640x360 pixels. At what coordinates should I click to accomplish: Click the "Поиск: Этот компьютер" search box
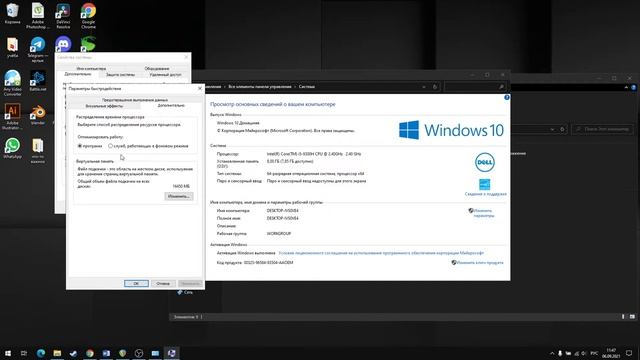(603, 129)
